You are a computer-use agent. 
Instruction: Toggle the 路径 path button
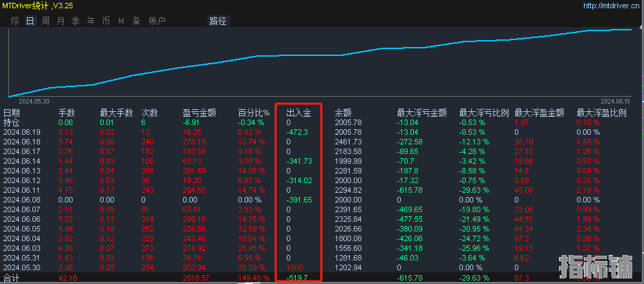pos(218,21)
